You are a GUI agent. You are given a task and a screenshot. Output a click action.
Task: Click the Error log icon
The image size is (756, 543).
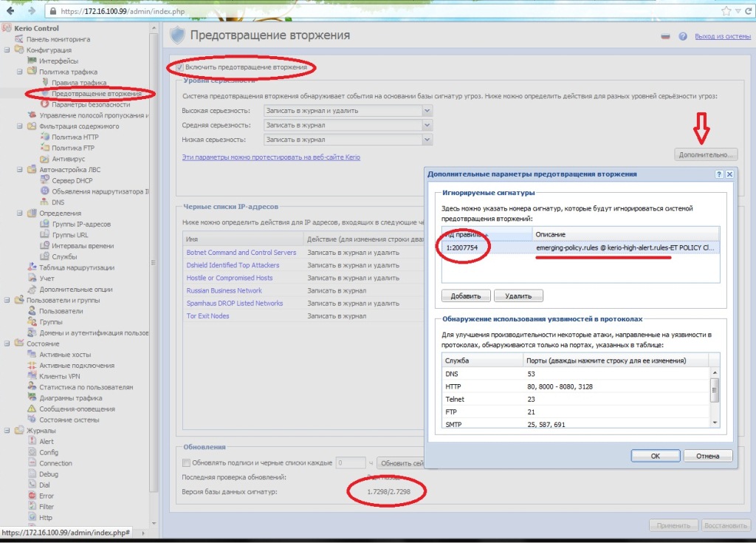click(32, 496)
